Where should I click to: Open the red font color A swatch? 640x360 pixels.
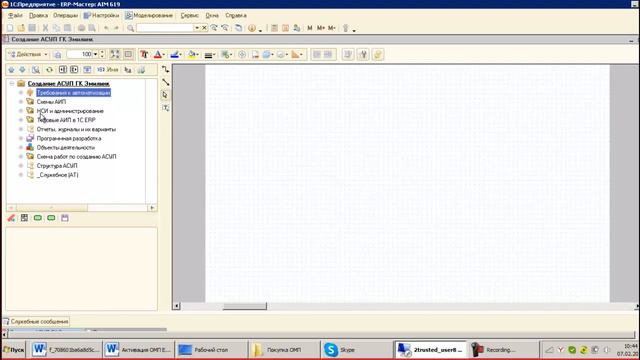[x=159, y=54]
